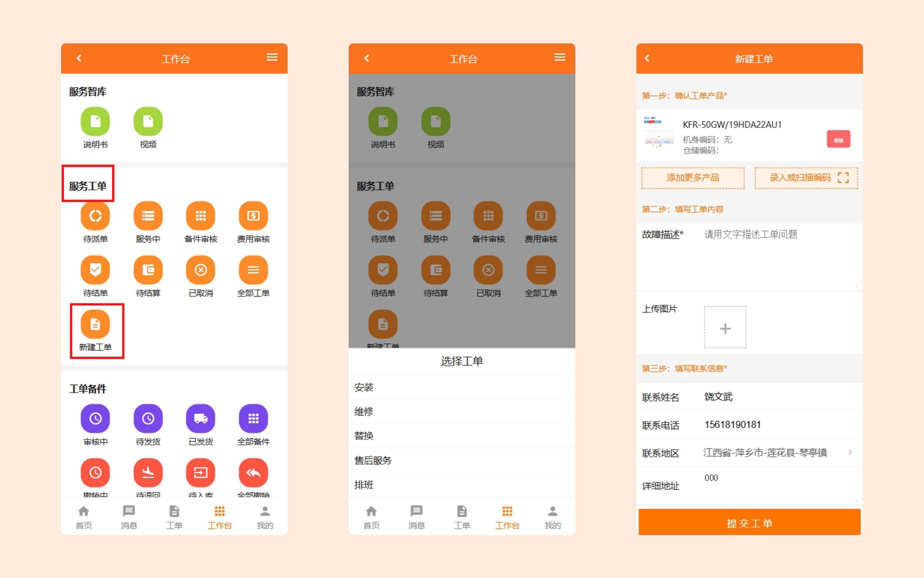The width and height of the screenshot is (924, 578).
Task: Switch to 工单 tab in left screen
Action: pyautogui.click(x=174, y=517)
